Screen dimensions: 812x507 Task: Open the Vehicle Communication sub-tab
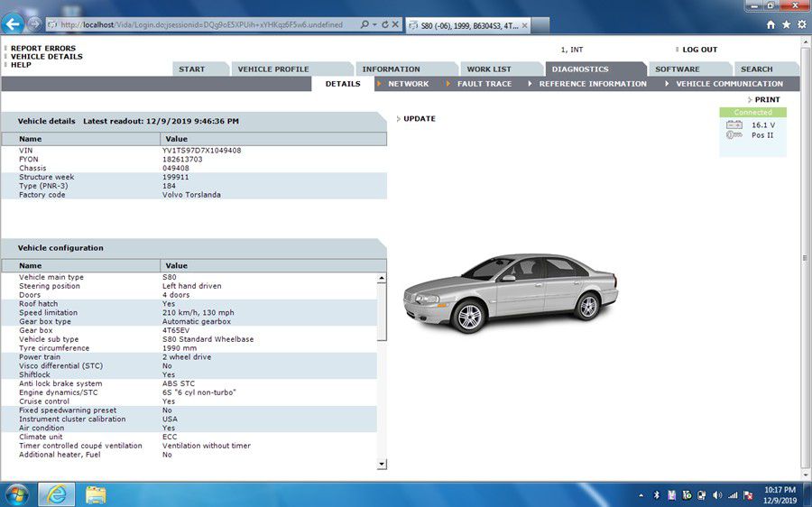(x=729, y=84)
